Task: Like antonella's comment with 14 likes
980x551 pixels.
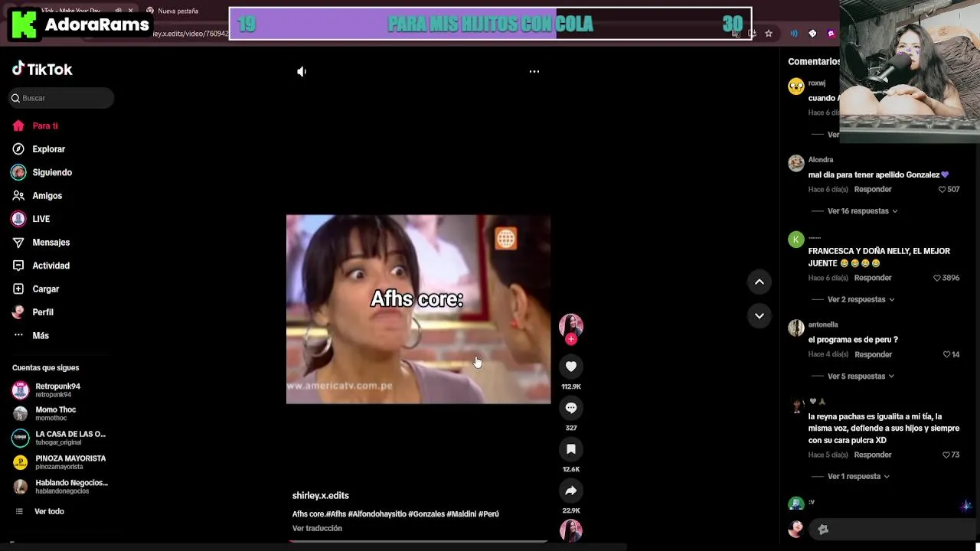Action: tap(951, 354)
